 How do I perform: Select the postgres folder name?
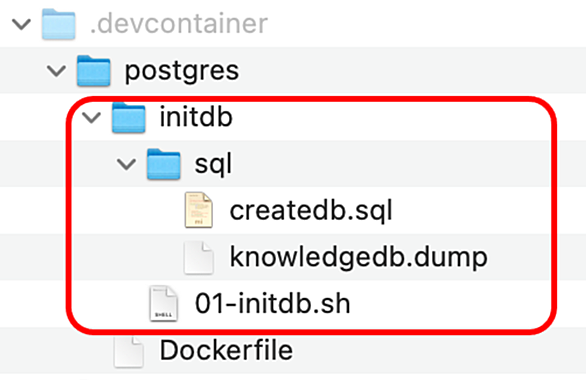(182, 72)
